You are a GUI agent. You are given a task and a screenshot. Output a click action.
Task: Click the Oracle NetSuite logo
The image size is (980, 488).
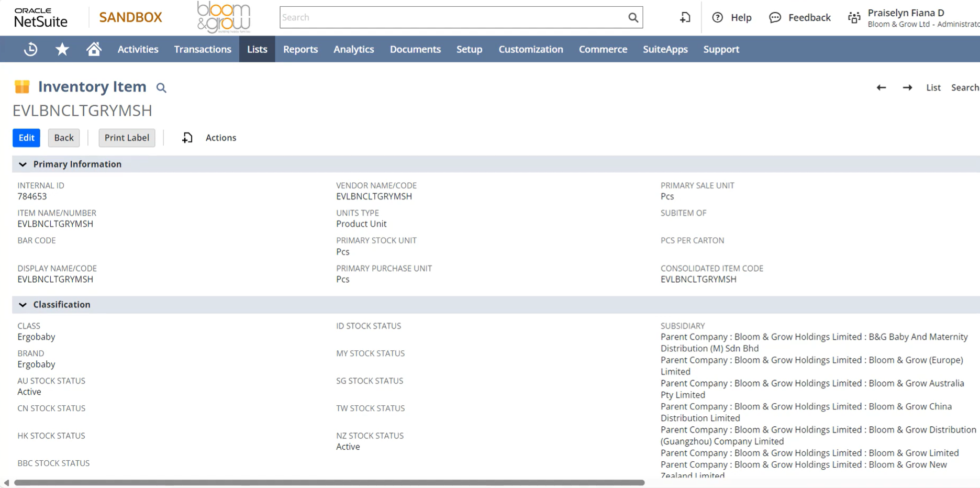[41, 18]
